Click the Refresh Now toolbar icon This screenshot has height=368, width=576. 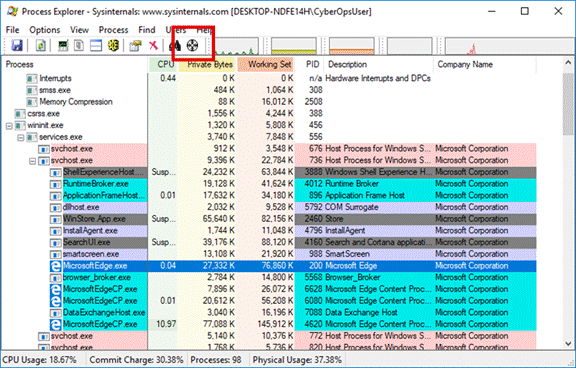[x=41, y=46]
